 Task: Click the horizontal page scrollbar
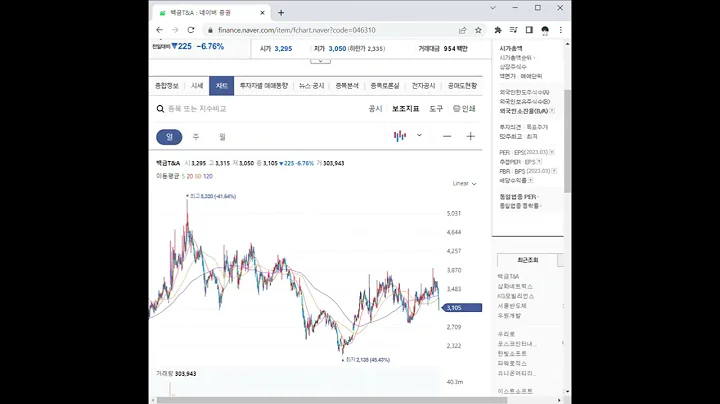point(332,400)
